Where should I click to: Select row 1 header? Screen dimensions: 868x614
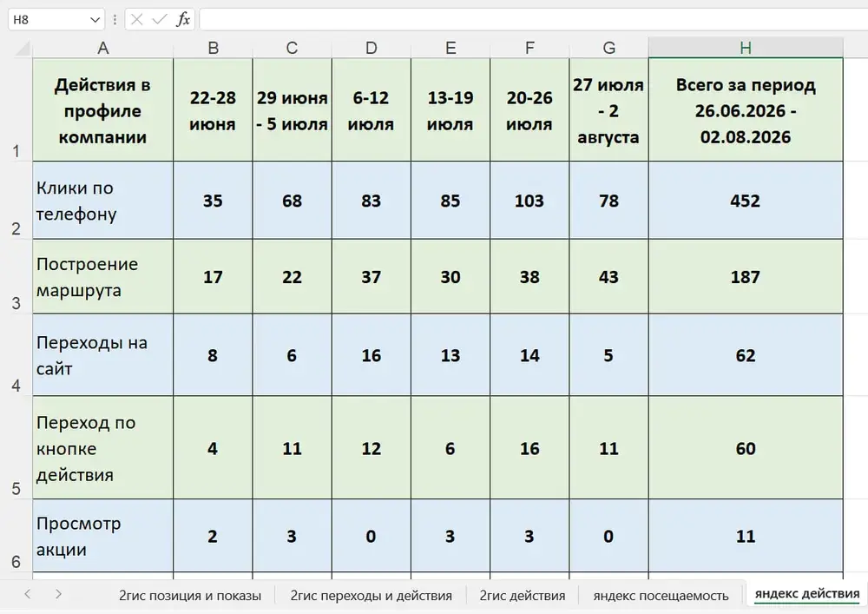[16, 109]
